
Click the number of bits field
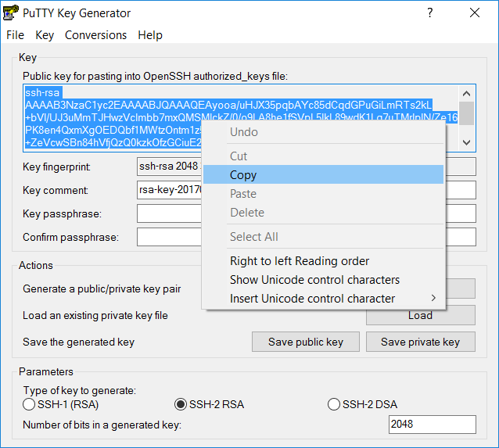433,424
